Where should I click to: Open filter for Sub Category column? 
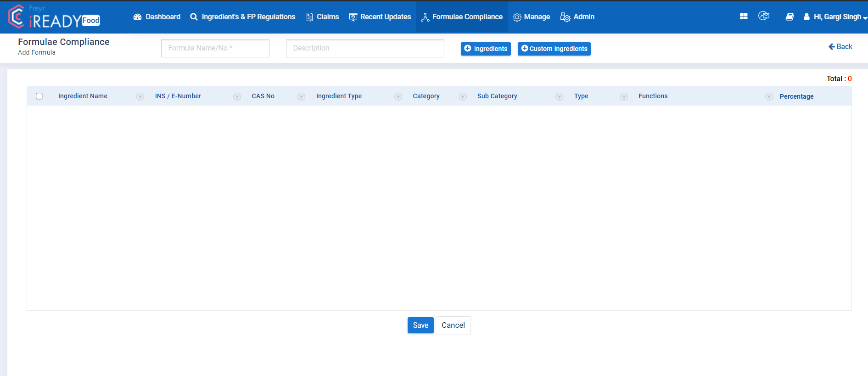tap(559, 96)
